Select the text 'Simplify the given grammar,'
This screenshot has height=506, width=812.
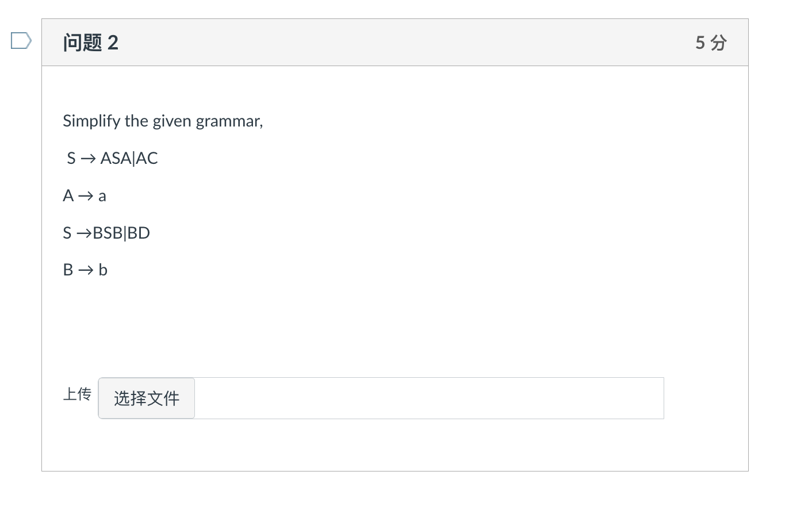[163, 121]
